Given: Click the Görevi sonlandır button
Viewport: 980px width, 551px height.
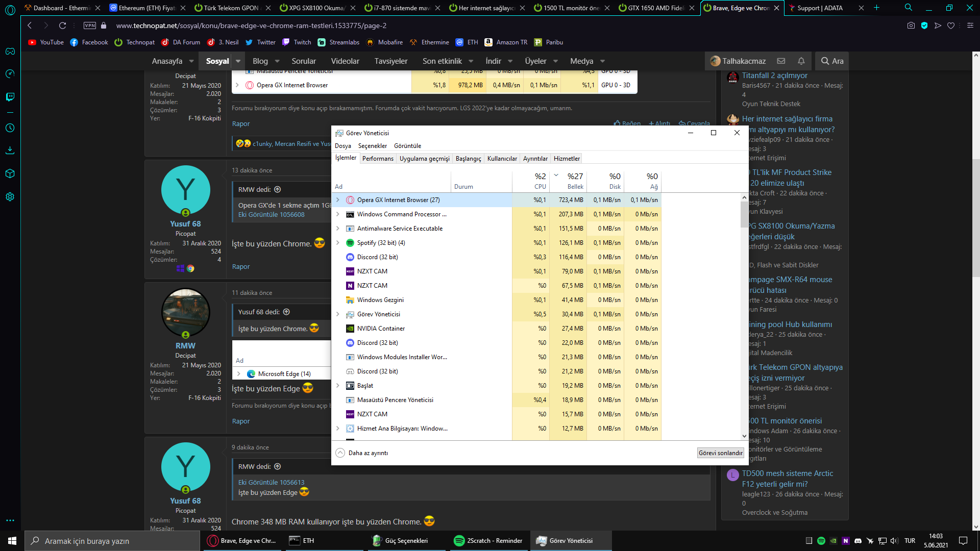Looking at the screenshot, I should 720,453.
